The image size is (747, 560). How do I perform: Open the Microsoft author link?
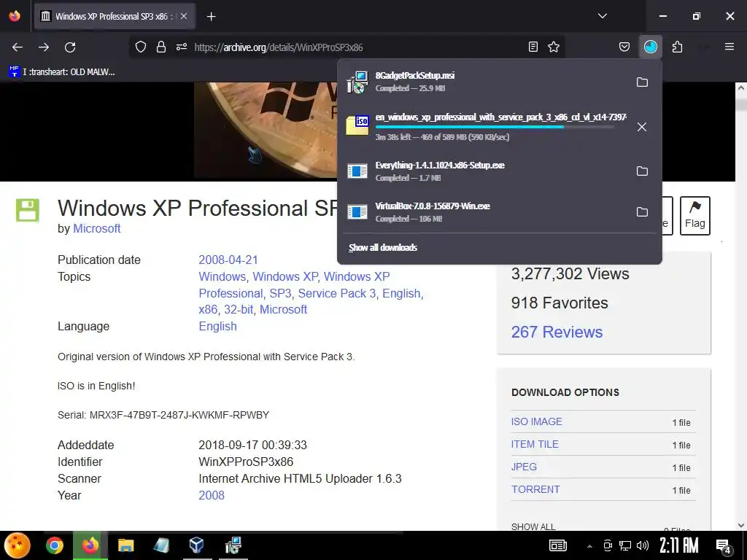click(x=97, y=228)
